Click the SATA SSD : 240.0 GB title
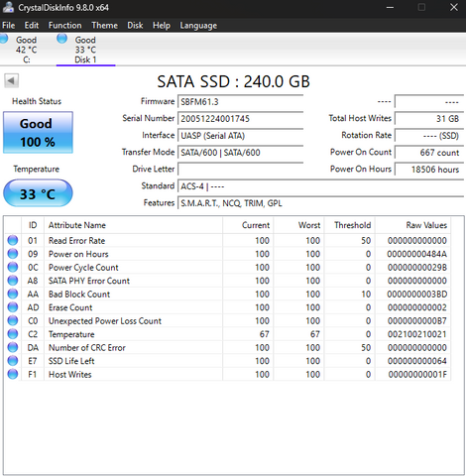466x476 pixels. (233, 81)
